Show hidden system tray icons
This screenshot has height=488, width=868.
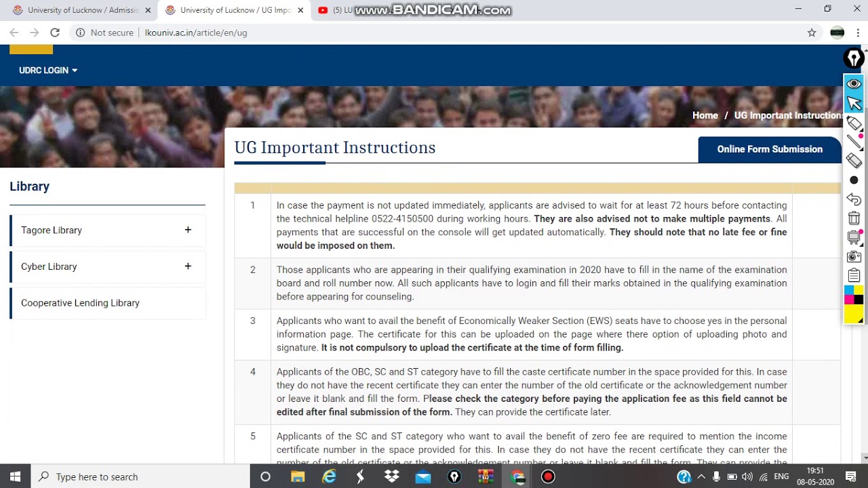tap(701, 476)
